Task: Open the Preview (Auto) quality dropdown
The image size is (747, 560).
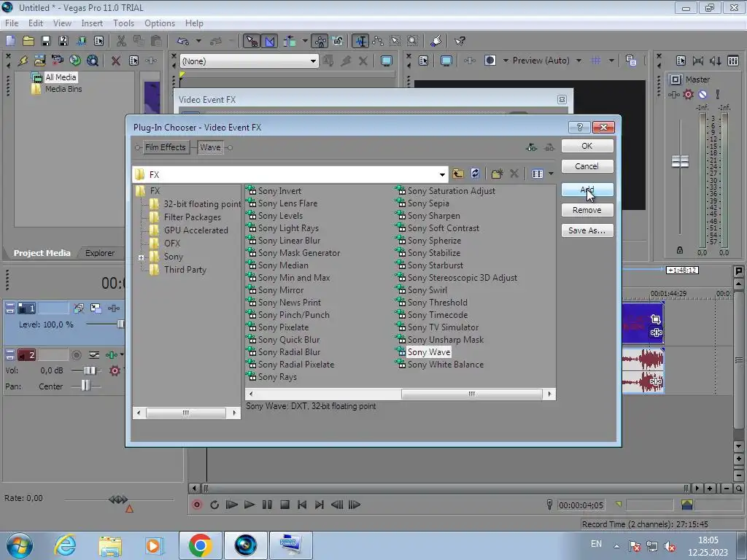Action: pos(578,61)
